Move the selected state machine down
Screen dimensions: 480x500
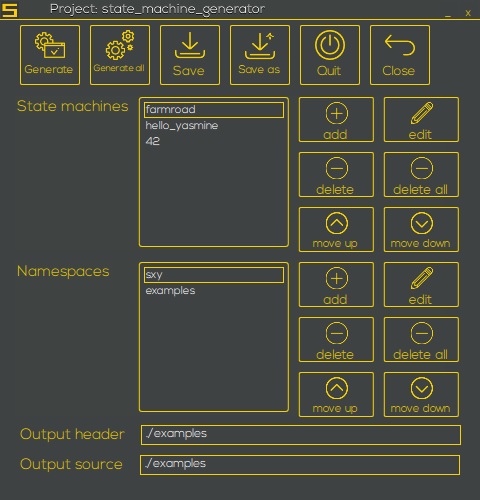(x=421, y=230)
